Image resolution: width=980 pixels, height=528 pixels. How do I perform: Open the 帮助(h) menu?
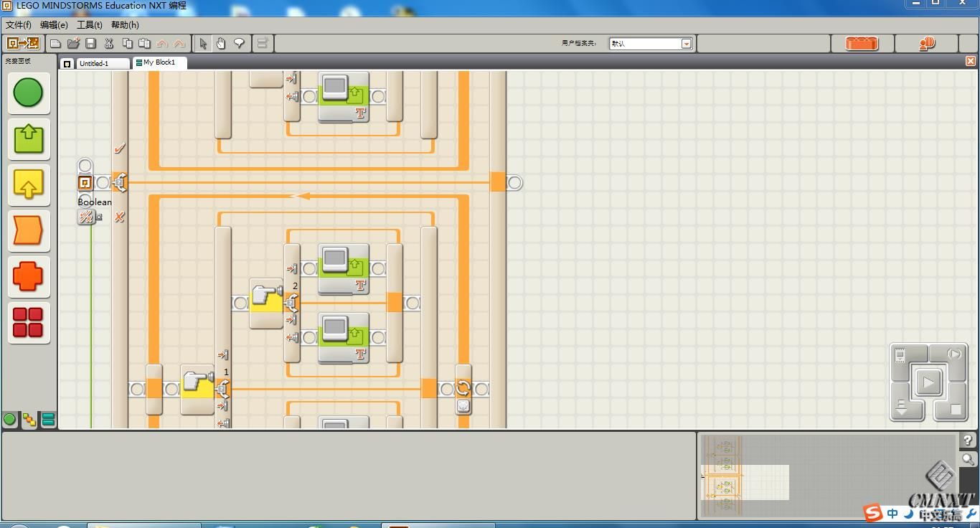click(x=125, y=24)
